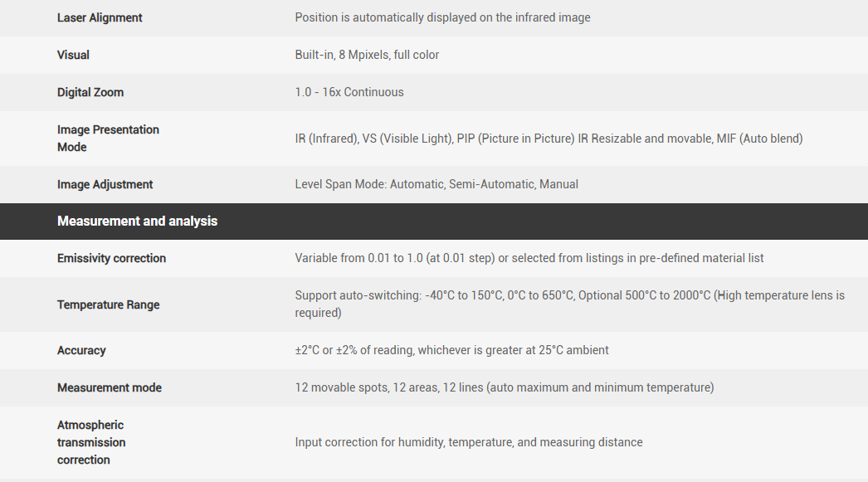Click the ±2°C accuracy value text
Screen dimensions: 868x482
click(451, 350)
